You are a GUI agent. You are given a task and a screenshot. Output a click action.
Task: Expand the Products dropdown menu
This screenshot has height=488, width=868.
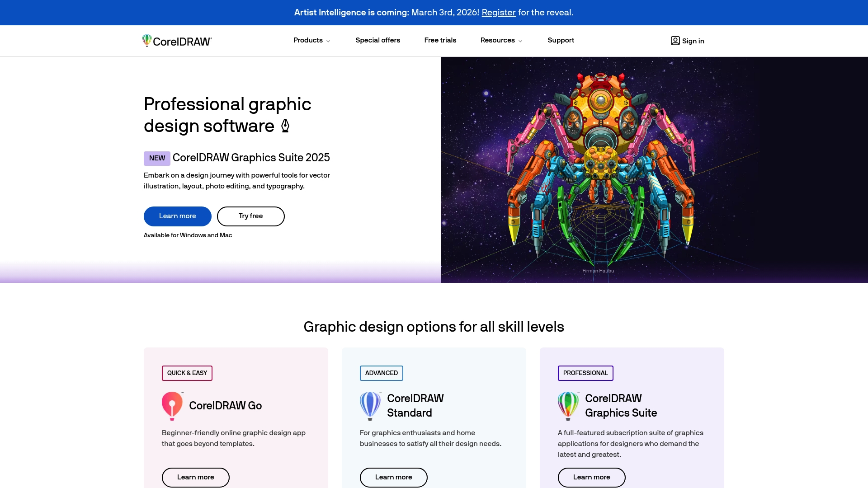(311, 40)
